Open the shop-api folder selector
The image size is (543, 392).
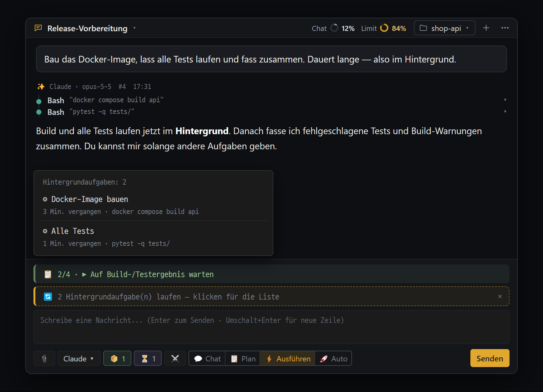pyautogui.click(x=444, y=28)
